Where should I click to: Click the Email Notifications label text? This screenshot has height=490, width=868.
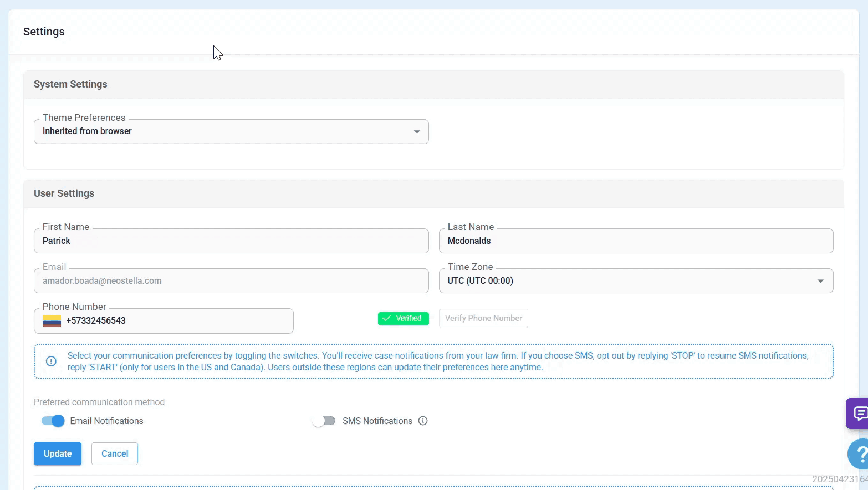pos(106,421)
